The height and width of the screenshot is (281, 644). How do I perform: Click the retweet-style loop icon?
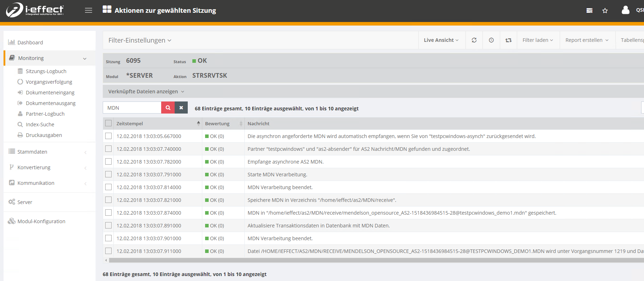[508, 40]
